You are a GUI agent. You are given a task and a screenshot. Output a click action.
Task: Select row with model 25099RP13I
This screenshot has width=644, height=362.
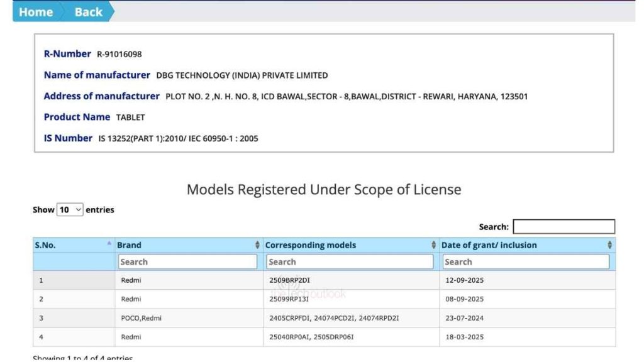(289, 299)
